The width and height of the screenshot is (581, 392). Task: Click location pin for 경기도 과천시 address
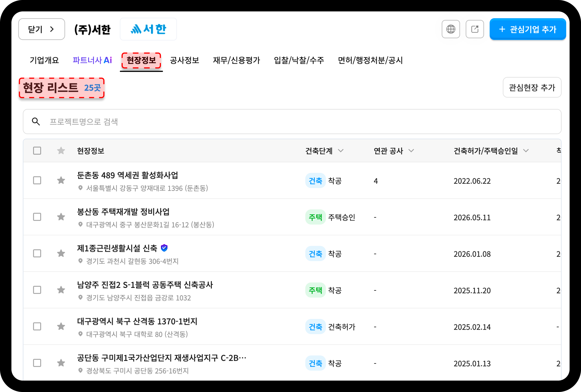80,261
